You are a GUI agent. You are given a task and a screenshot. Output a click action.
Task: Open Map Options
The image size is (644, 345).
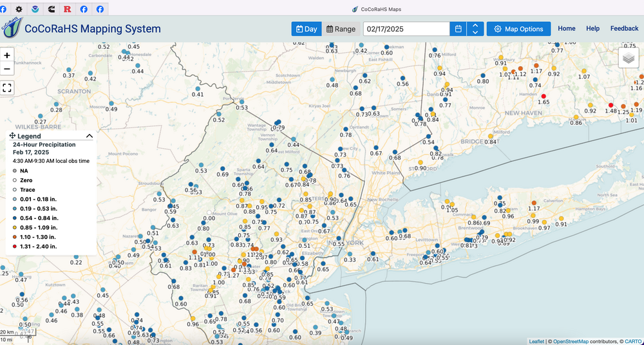tap(518, 29)
